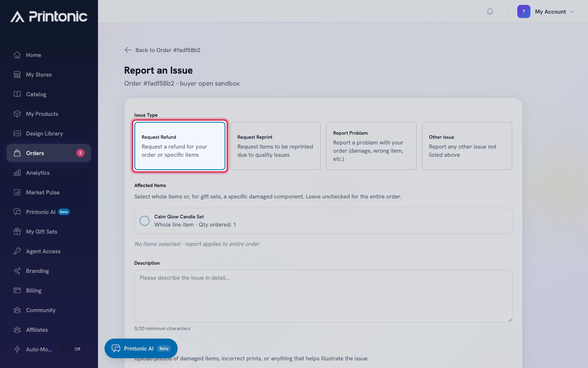This screenshot has width=588, height=368.
Task: Click the floating Printonic AI chat icon
Action: [x=116, y=348]
